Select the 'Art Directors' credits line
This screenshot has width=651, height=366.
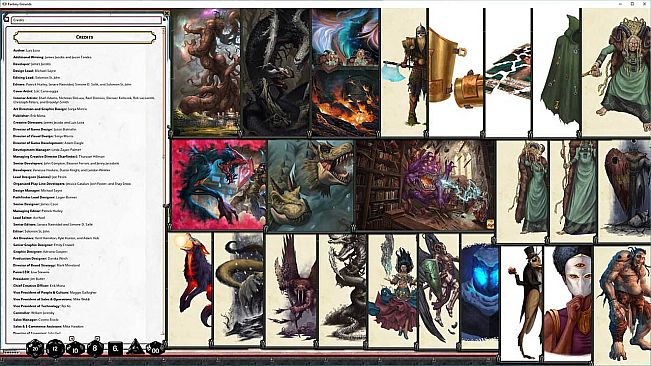[56, 238]
